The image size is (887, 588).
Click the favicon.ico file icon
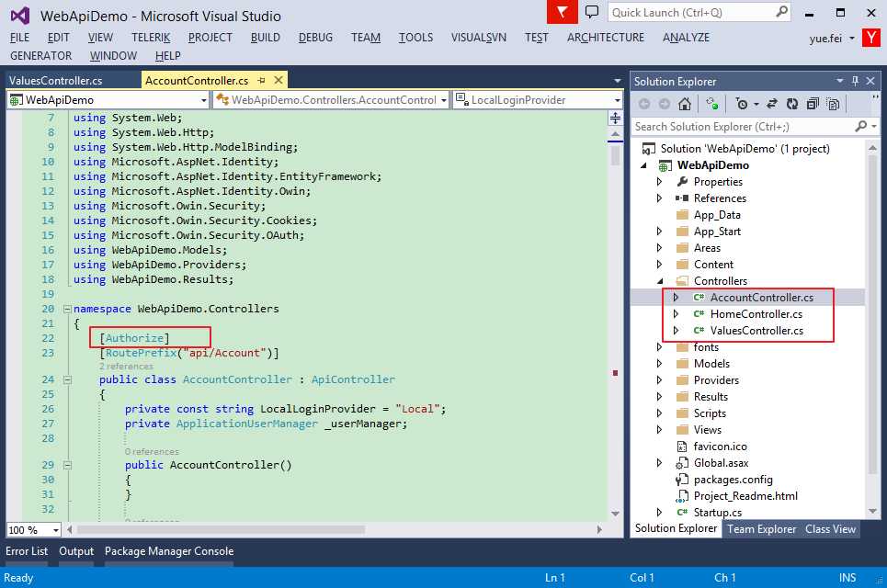(682, 447)
